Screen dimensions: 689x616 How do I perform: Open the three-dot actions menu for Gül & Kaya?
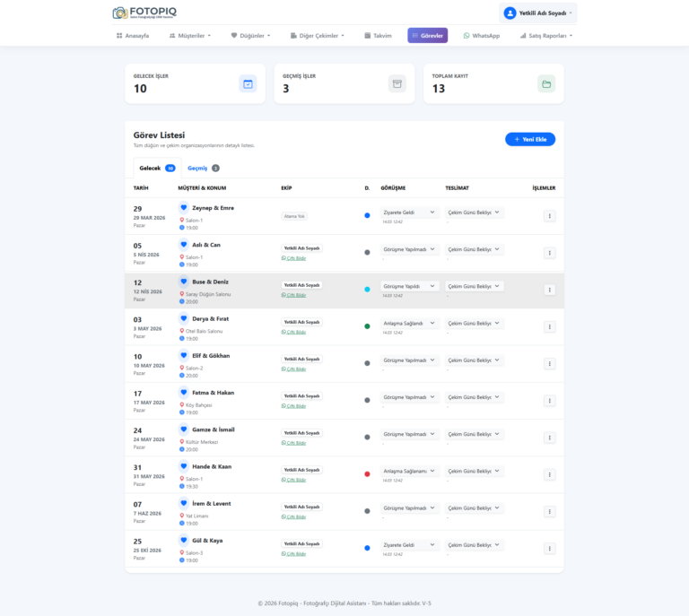[549, 548]
